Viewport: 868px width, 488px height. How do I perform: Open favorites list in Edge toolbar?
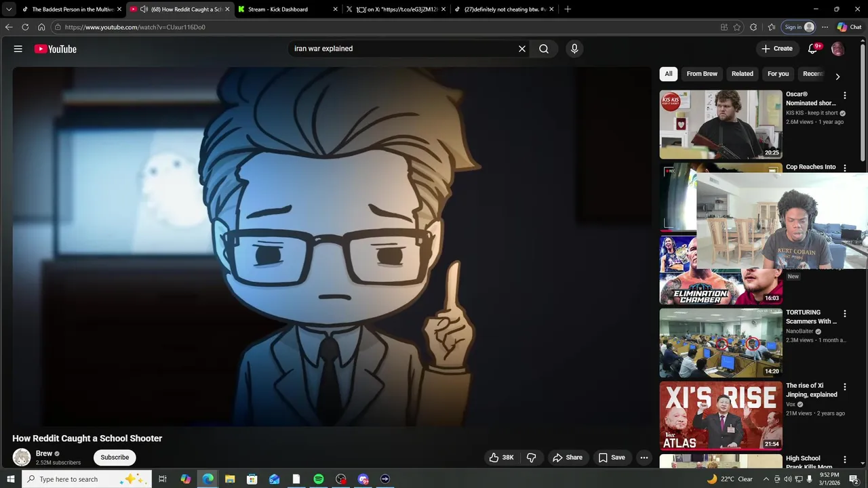pos(772,27)
